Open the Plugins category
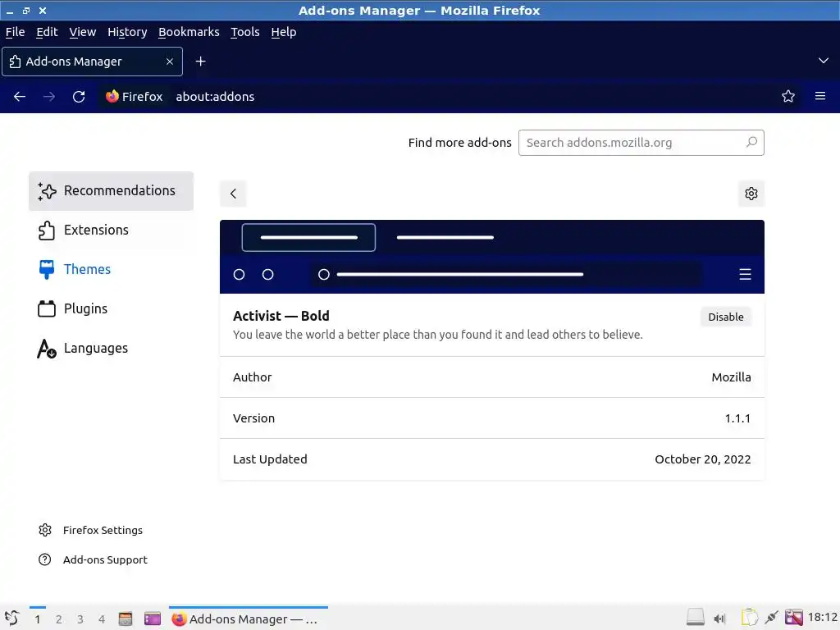Screen dimensions: 840x630 pyautogui.click(x=111, y=308)
